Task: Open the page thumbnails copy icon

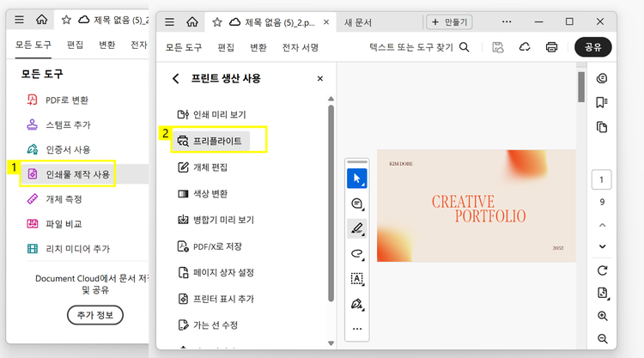Action: tap(602, 127)
